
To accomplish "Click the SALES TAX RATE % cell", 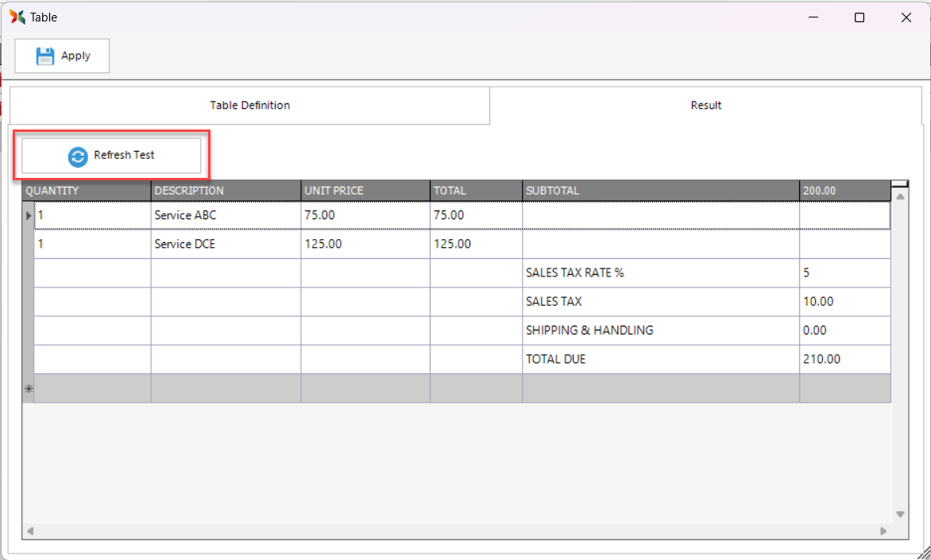I will pos(660,273).
